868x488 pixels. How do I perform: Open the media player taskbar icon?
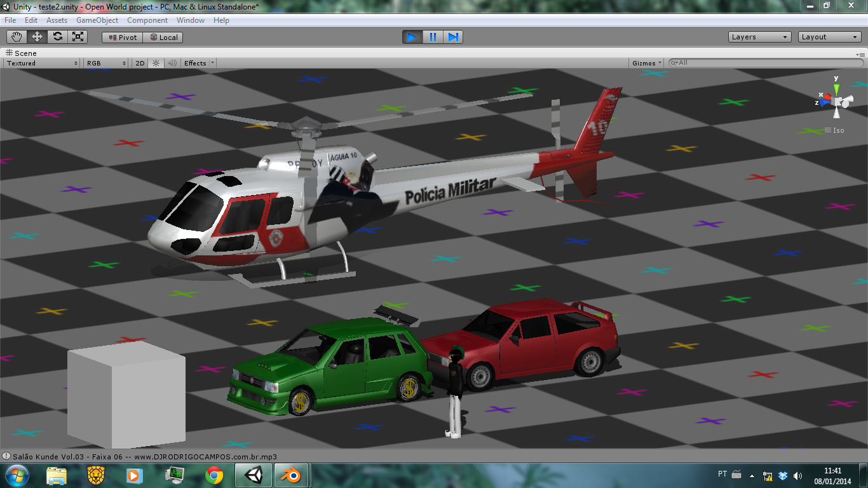coord(135,475)
